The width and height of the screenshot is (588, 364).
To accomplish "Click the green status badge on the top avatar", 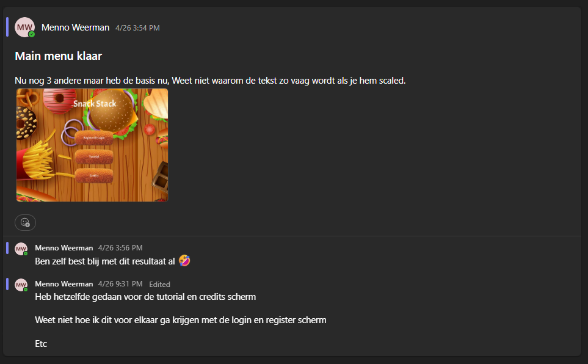I will 32,34.
